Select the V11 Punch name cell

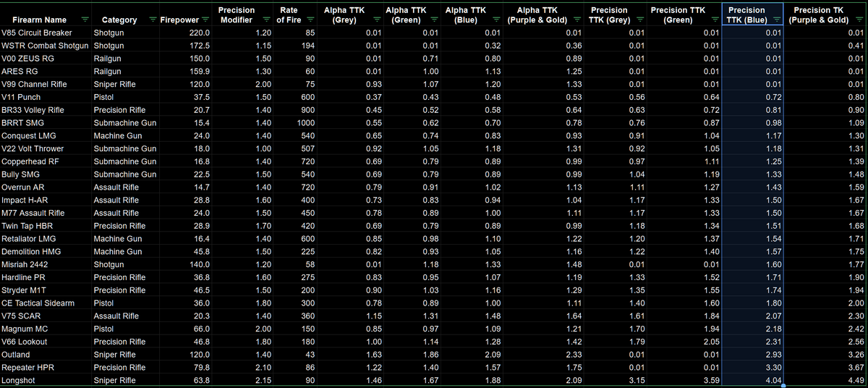tap(46, 97)
